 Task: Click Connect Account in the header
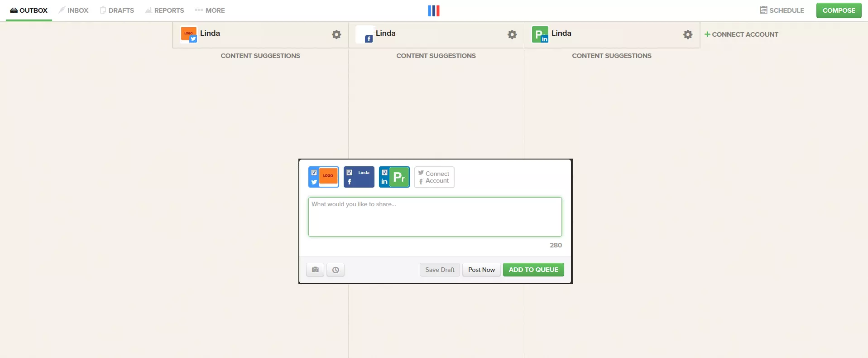click(x=741, y=34)
